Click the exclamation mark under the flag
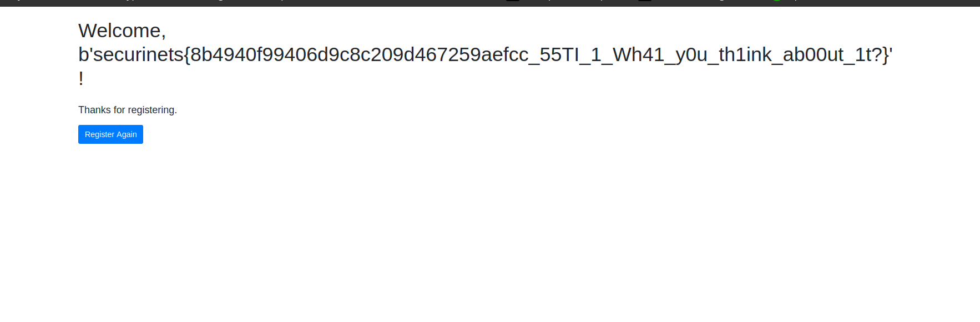This screenshot has width=980, height=322. point(81,79)
